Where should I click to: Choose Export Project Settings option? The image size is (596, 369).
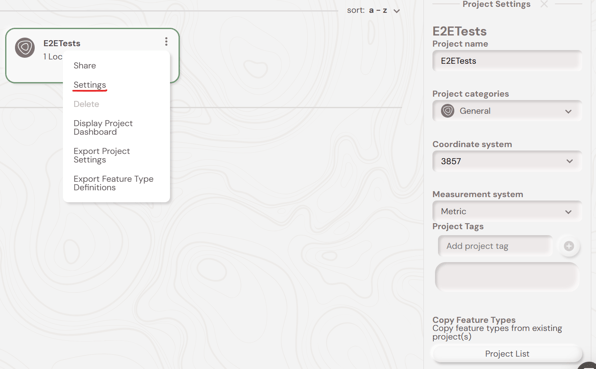(101, 155)
